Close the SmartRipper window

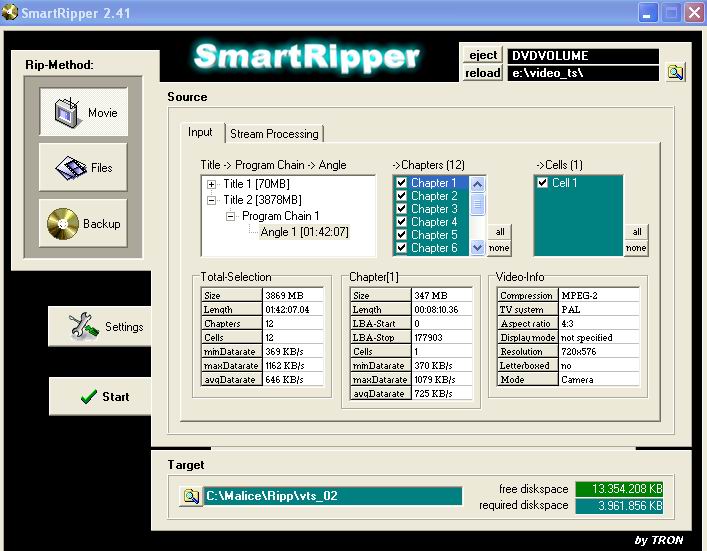(694, 13)
